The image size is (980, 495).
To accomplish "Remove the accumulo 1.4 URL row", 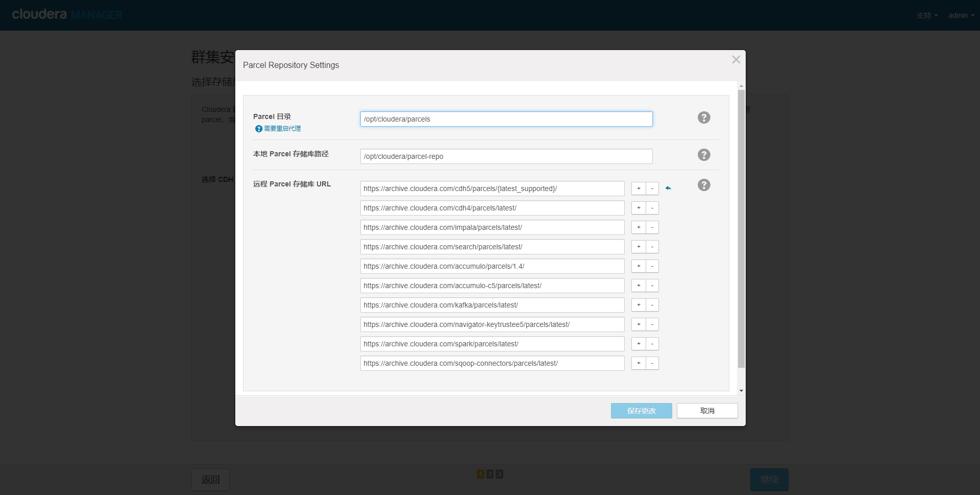I will coord(652,266).
